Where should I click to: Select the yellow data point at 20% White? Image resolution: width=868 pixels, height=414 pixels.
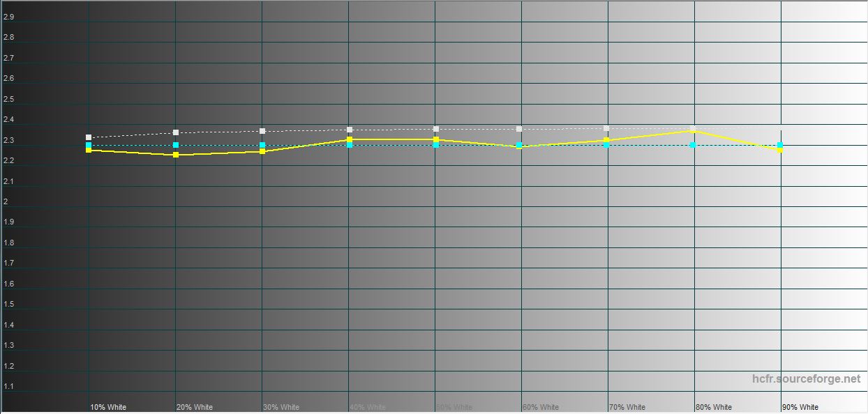point(176,155)
